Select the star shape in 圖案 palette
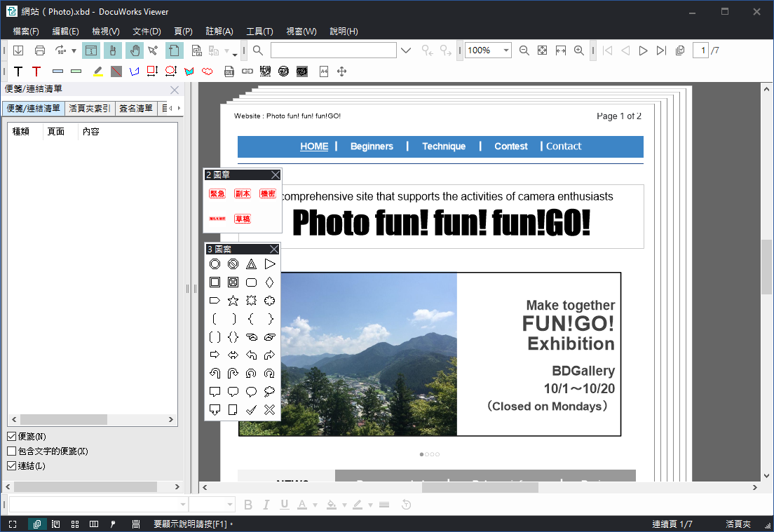 click(x=233, y=301)
